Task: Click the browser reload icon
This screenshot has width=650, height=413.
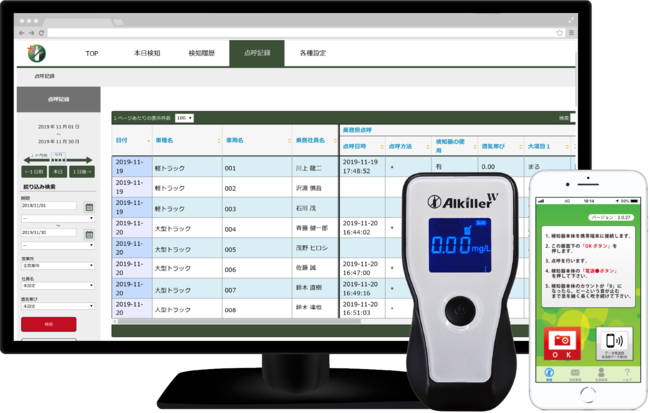Action: coord(42,32)
